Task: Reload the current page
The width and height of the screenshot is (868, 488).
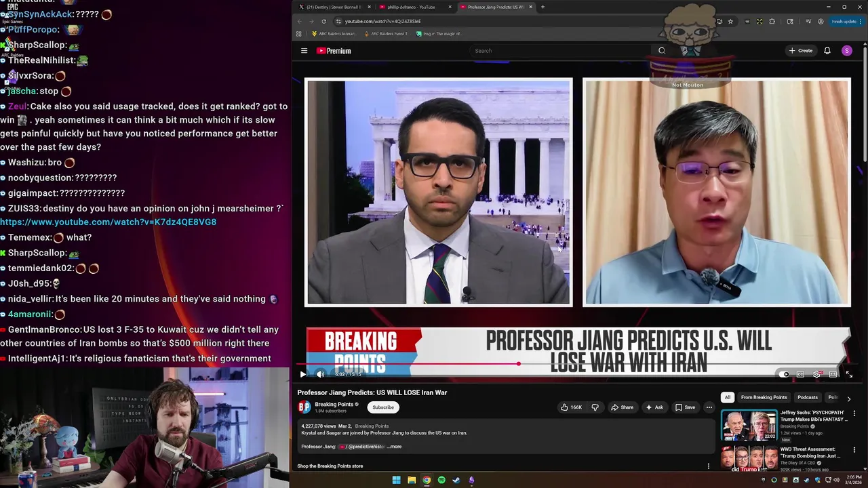Action: point(324,21)
